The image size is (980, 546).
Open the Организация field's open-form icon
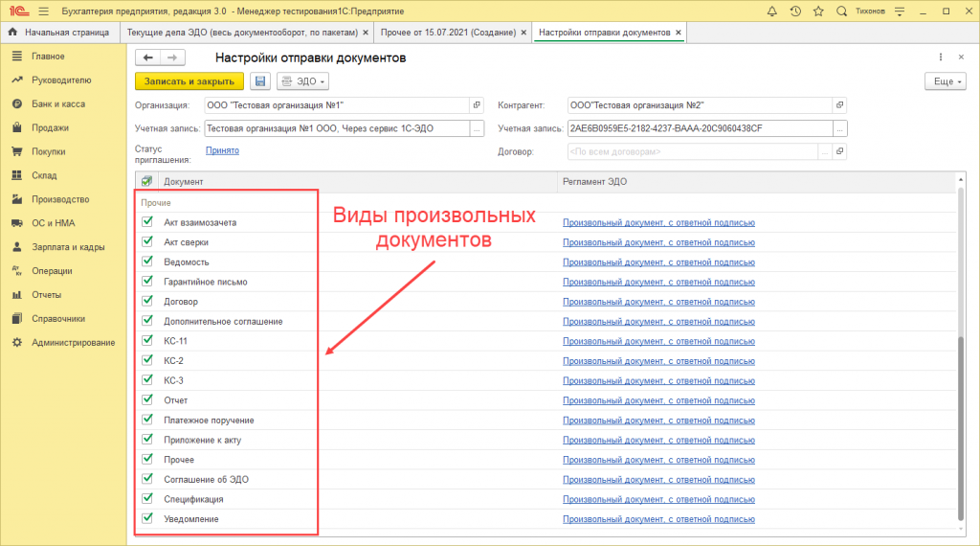(477, 105)
